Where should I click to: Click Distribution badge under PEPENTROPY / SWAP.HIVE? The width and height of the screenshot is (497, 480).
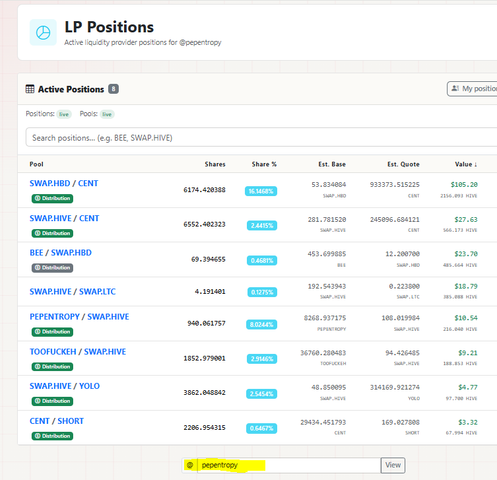[x=52, y=332]
